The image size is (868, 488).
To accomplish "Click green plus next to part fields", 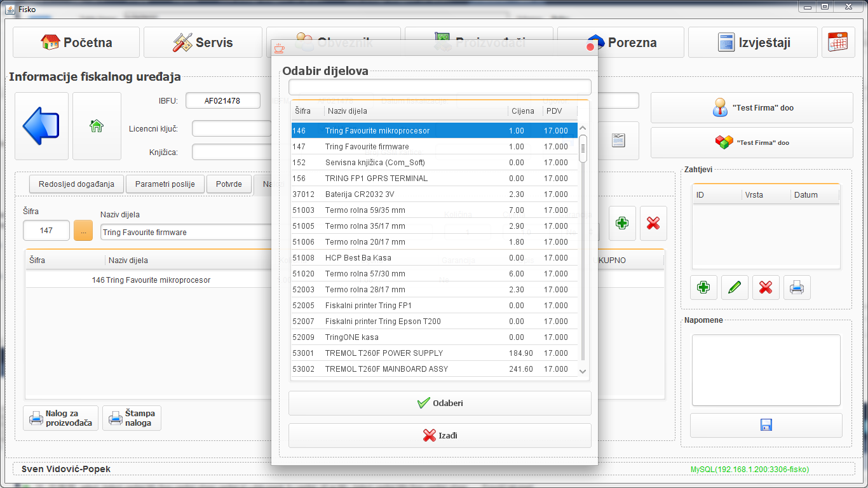I will [x=622, y=223].
